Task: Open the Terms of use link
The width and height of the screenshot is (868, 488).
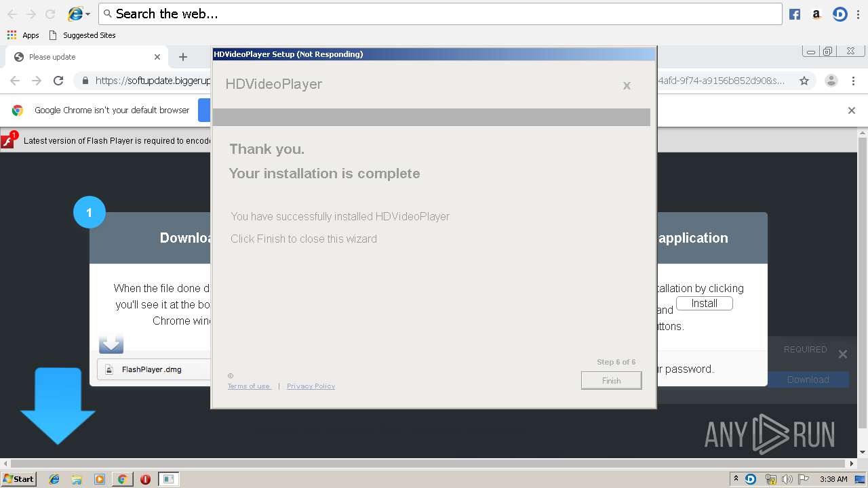Action: click(249, 386)
